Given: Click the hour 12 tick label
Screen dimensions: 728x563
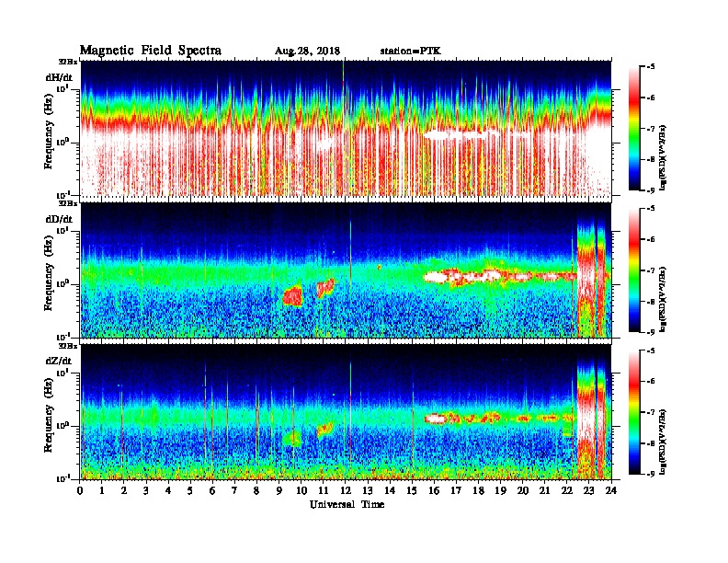Looking at the screenshot, I should [x=346, y=491].
